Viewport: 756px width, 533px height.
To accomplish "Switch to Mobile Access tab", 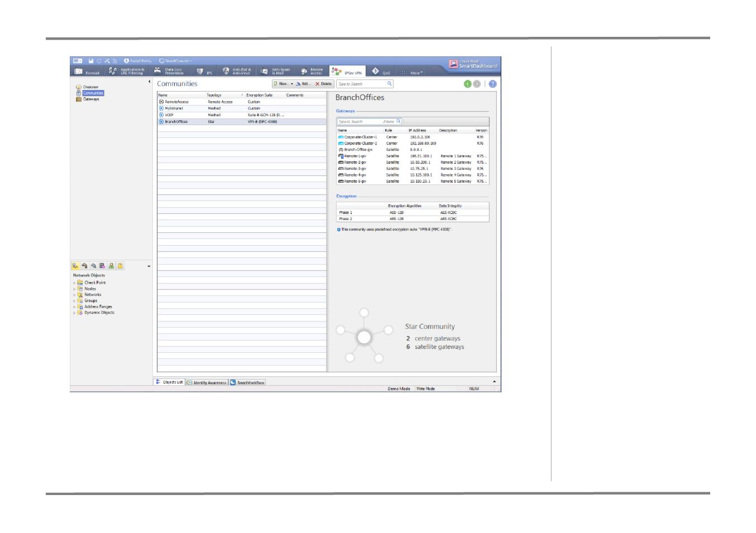I will [312, 71].
